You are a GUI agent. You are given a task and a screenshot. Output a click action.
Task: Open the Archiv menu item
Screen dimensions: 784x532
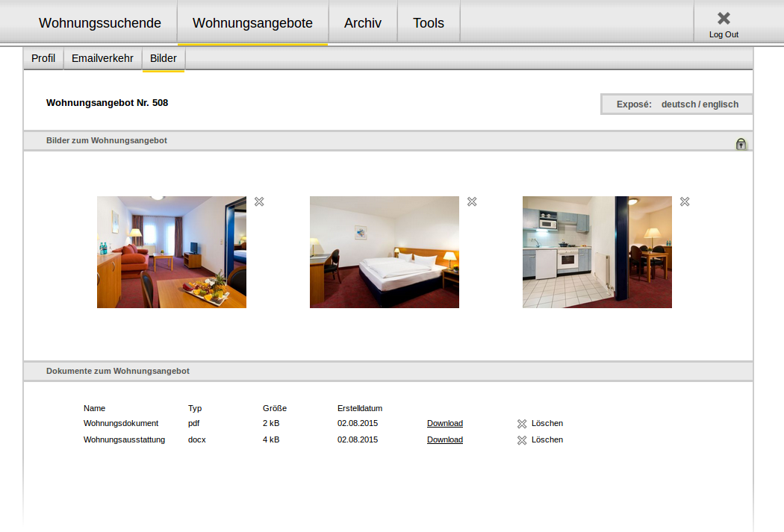click(x=363, y=23)
